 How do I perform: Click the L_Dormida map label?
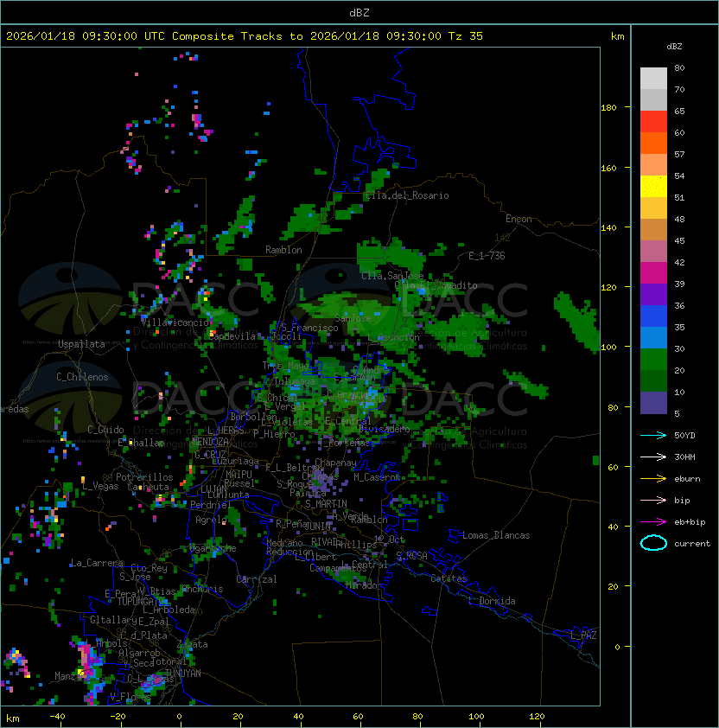click(492, 601)
